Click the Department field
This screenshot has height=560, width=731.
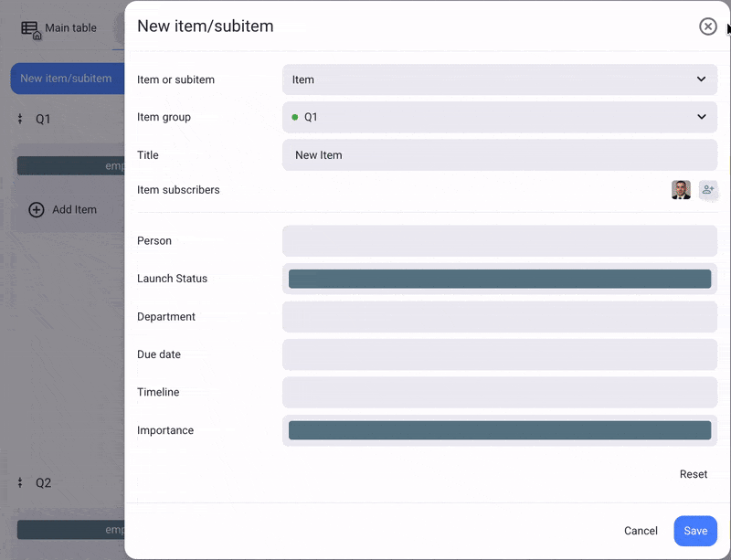coord(499,317)
